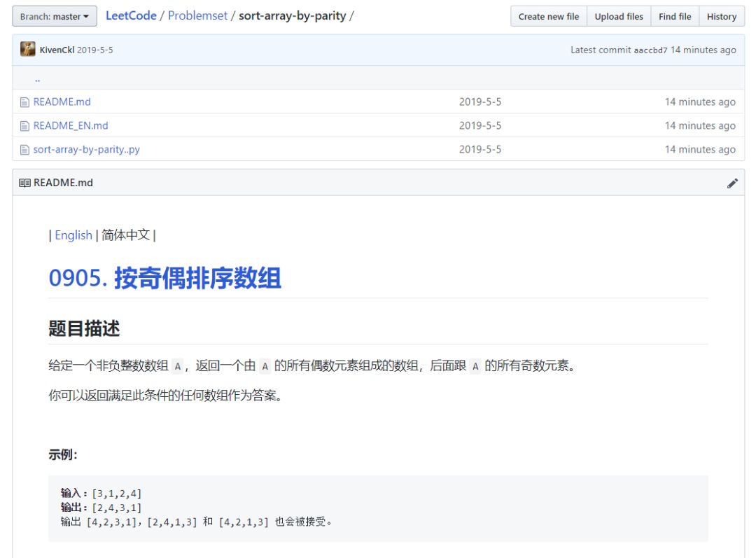Open the README.md file

pyautogui.click(x=62, y=102)
